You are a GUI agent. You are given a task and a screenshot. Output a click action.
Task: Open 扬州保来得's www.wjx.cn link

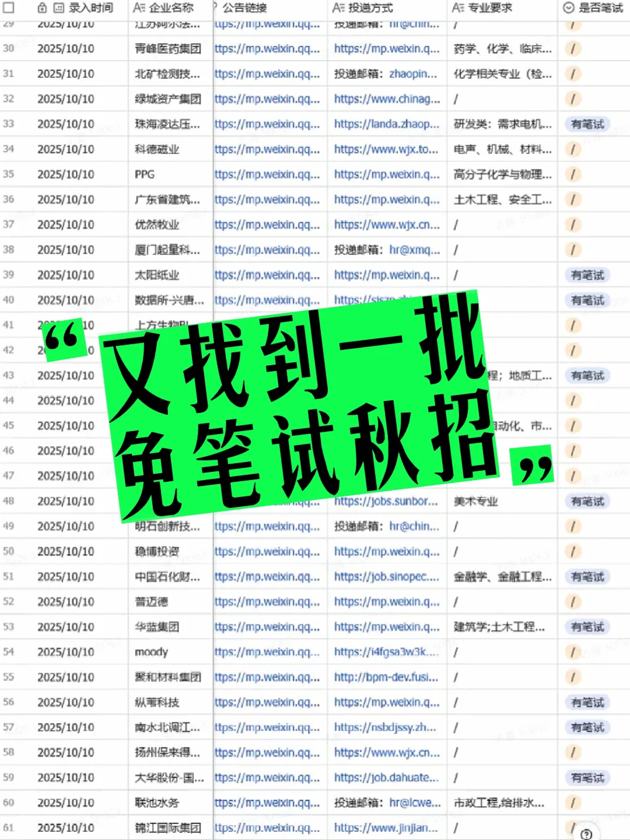387,752
